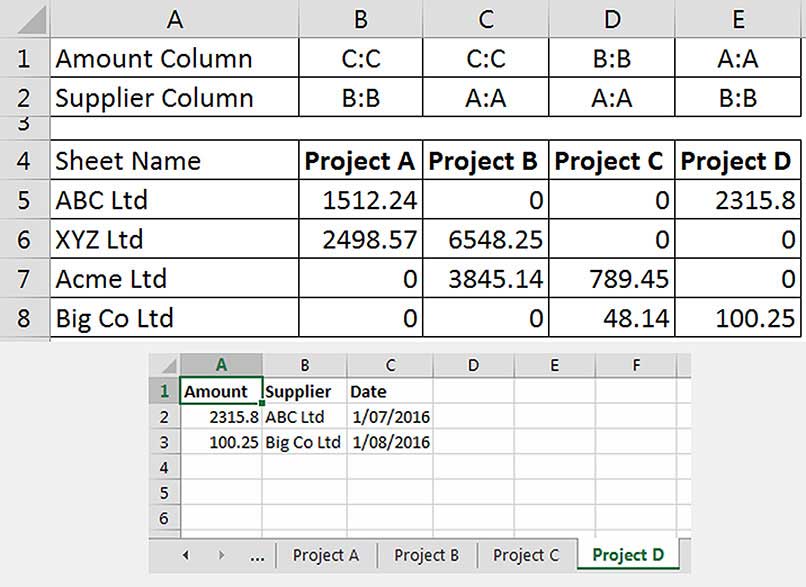Click the next sheet navigation arrow
Viewport: 806px width, 587px height.
pyautogui.click(x=221, y=555)
